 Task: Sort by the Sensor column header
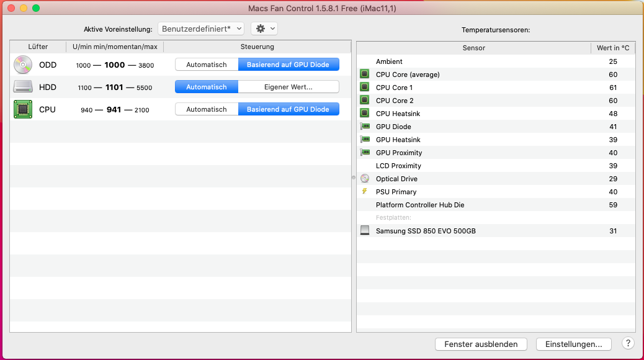coord(473,48)
